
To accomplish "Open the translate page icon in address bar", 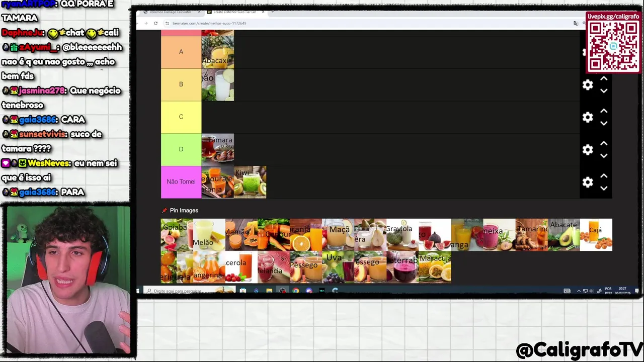I will point(576,23).
